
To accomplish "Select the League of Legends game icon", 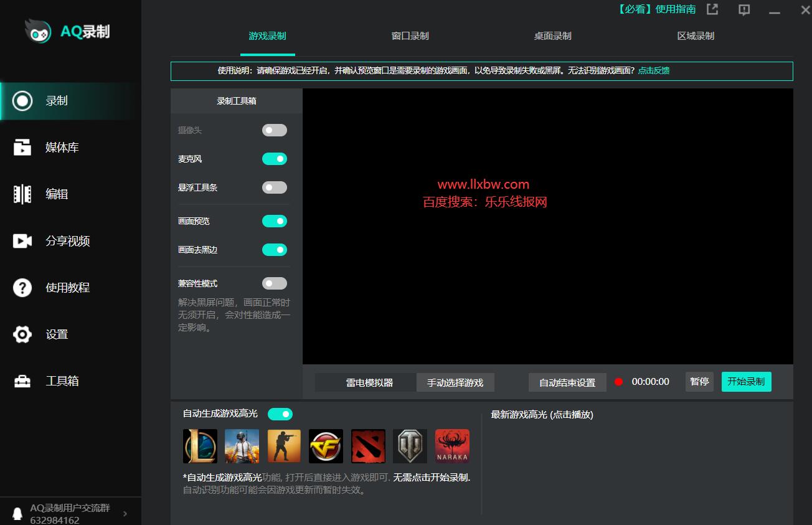I will 200,446.
